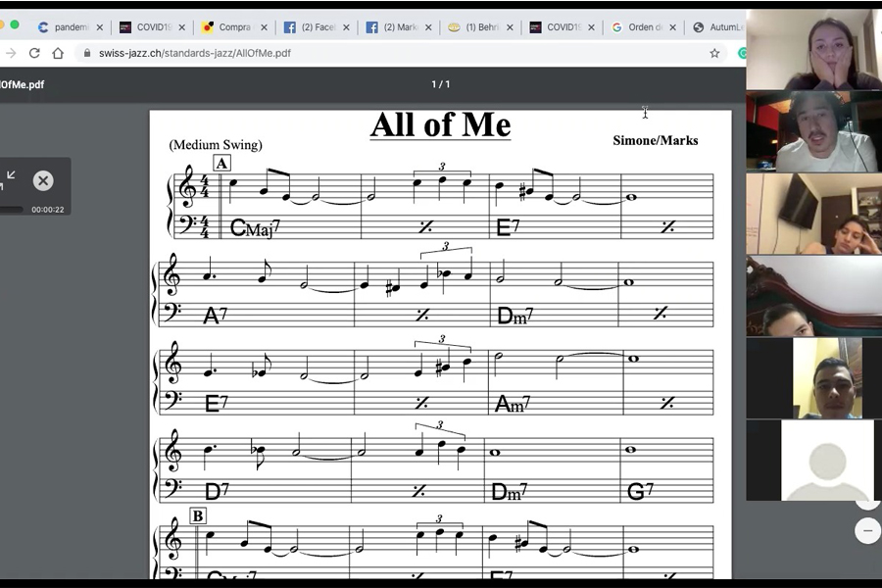This screenshot has width=882, height=588.
Task: Click the PDF zoom out minus button
Action: (867, 530)
